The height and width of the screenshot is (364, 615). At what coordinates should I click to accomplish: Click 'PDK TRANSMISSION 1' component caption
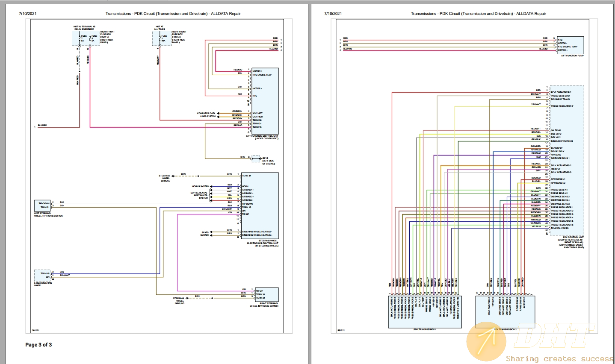point(425,329)
